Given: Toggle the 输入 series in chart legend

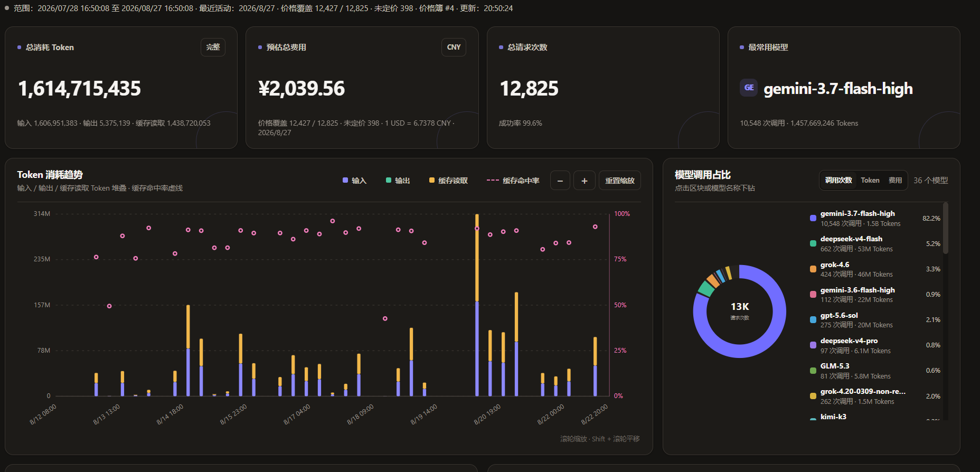Looking at the screenshot, I should (x=354, y=181).
